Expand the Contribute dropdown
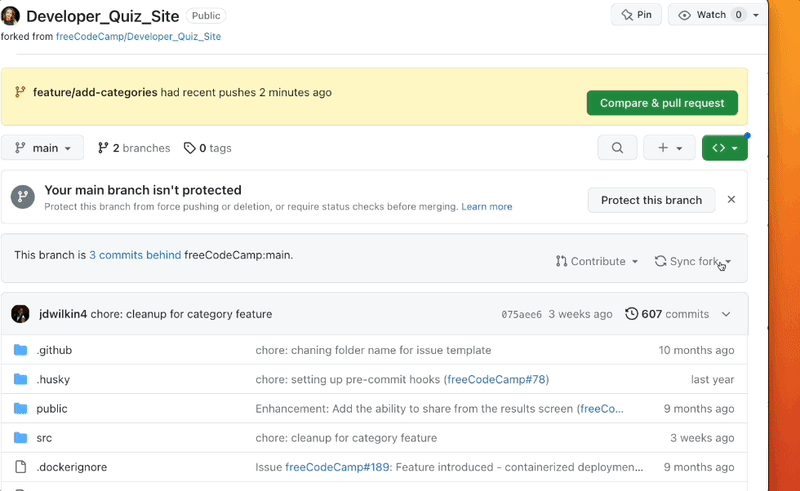 [597, 261]
